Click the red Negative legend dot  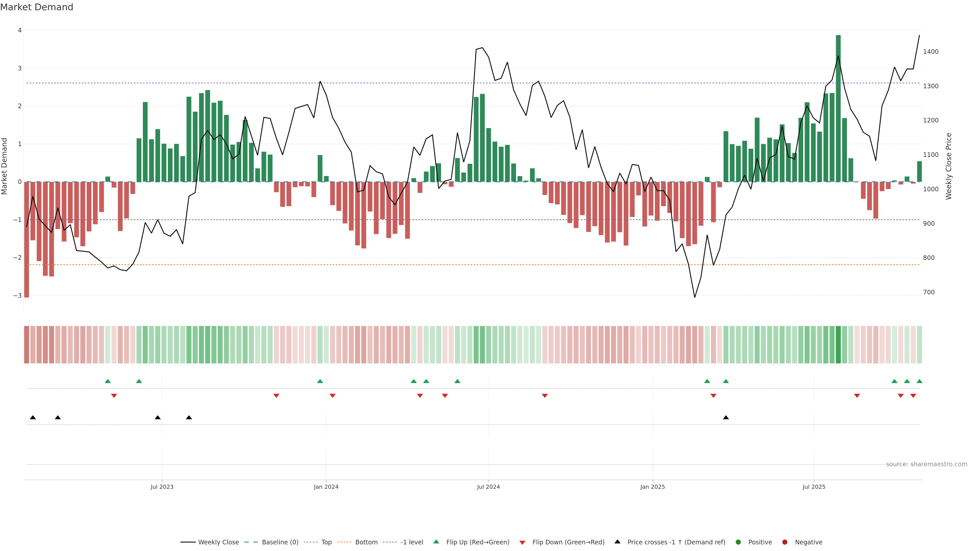pos(785,542)
